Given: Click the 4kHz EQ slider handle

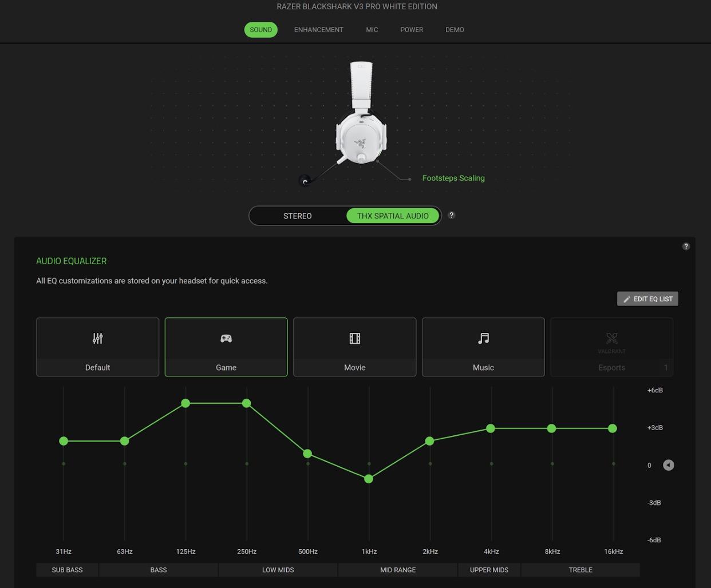Looking at the screenshot, I should (491, 428).
